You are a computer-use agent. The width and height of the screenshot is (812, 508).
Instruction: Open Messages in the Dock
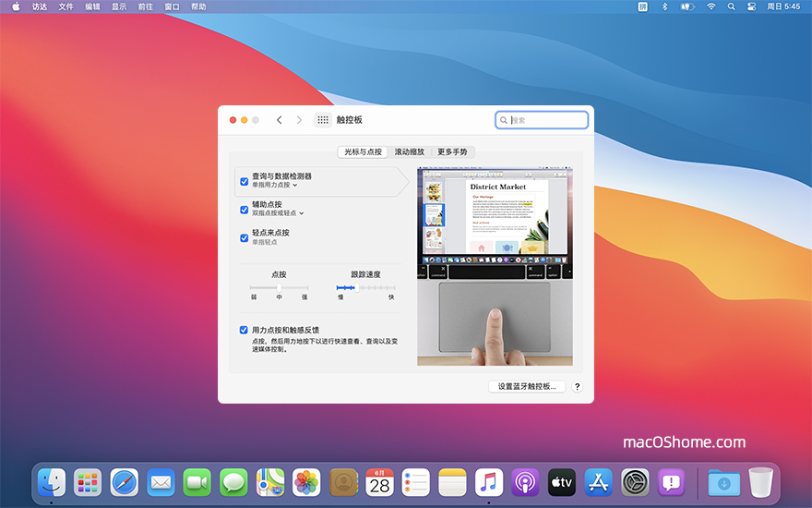tap(233, 482)
